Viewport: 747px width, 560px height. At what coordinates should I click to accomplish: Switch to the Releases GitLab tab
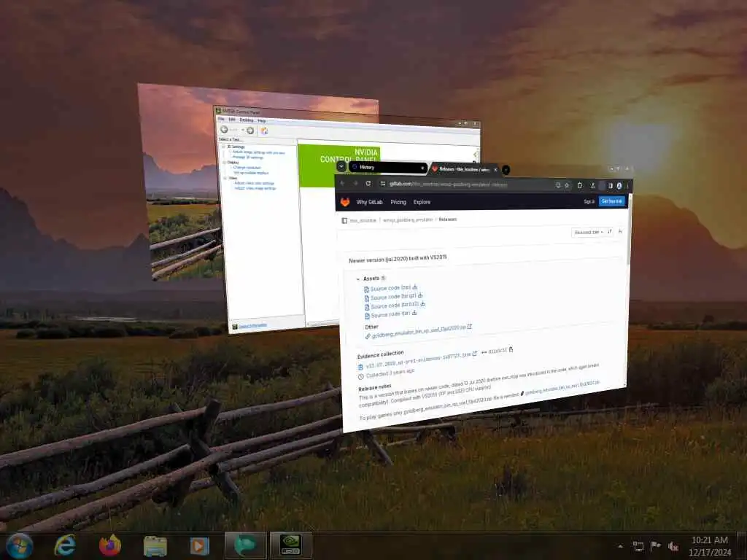click(463, 169)
